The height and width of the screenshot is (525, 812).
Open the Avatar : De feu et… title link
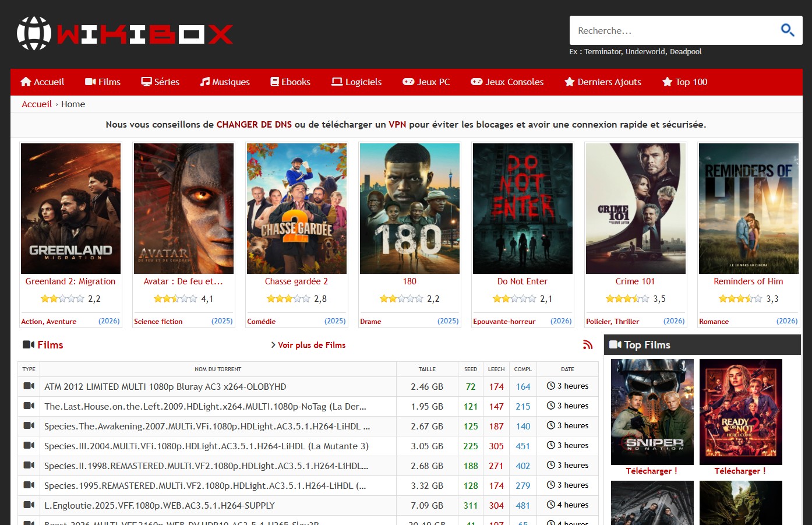(x=183, y=281)
